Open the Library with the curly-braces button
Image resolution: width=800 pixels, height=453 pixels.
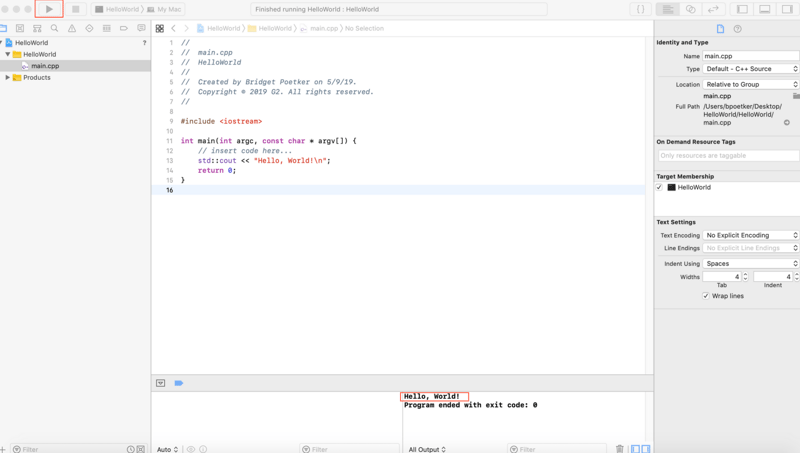[x=640, y=9]
